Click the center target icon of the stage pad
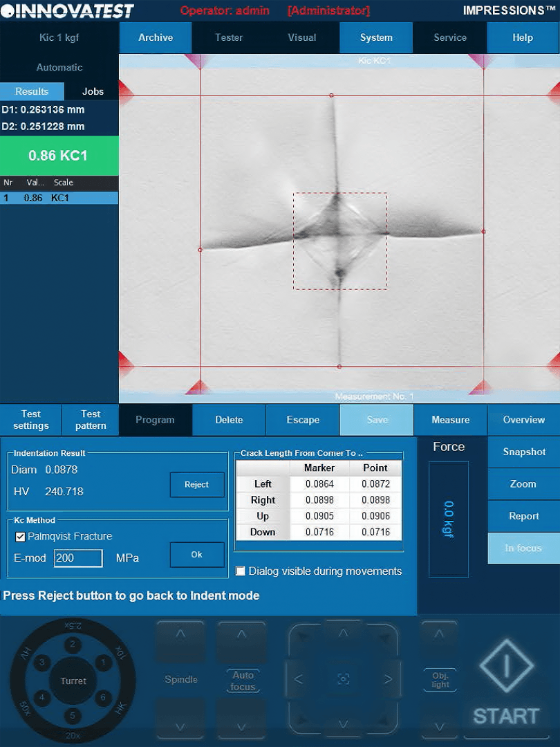The height and width of the screenshot is (747, 560). [x=343, y=679]
